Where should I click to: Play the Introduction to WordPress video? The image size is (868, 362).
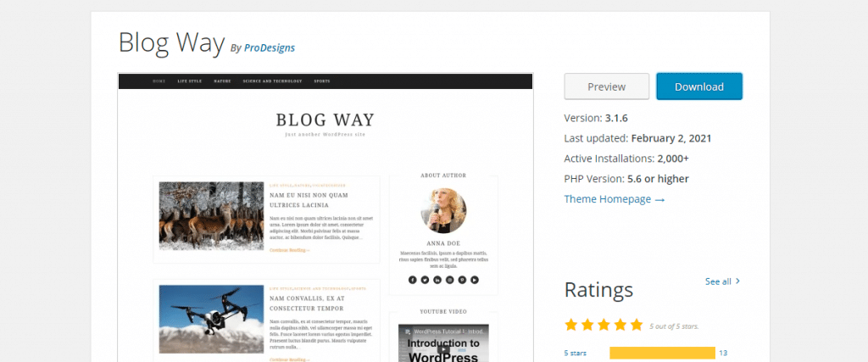point(443,349)
